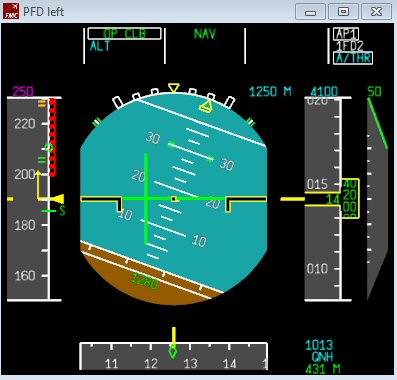Screen dimensions: 397x380
Task: Click the A/THR autothrust status box
Action: click(x=353, y=58)
